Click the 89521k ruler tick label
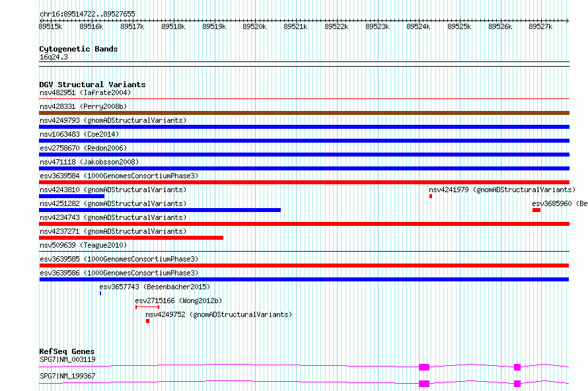The image size is (588, 391). click(295, 26)
